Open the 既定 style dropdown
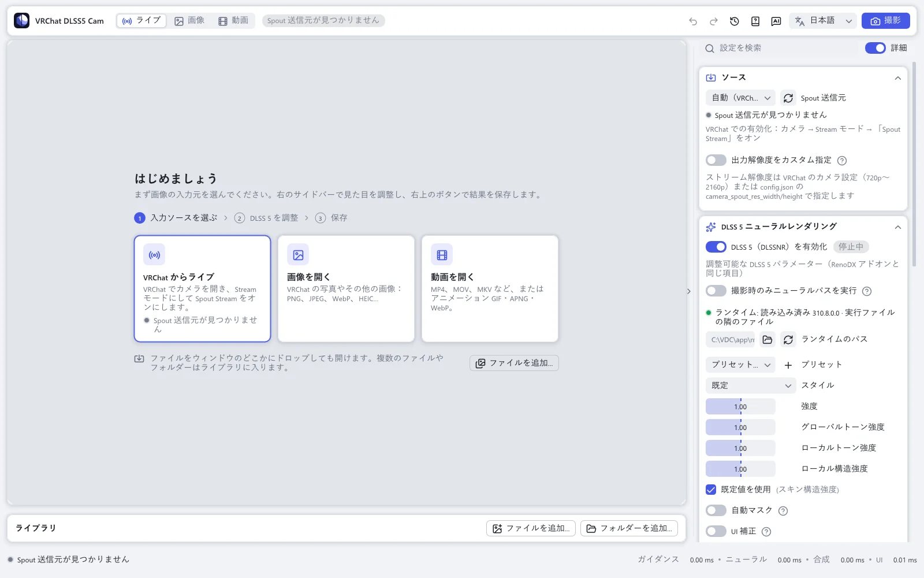The width and height of the screenshot is (924, 578). point(751,386)
